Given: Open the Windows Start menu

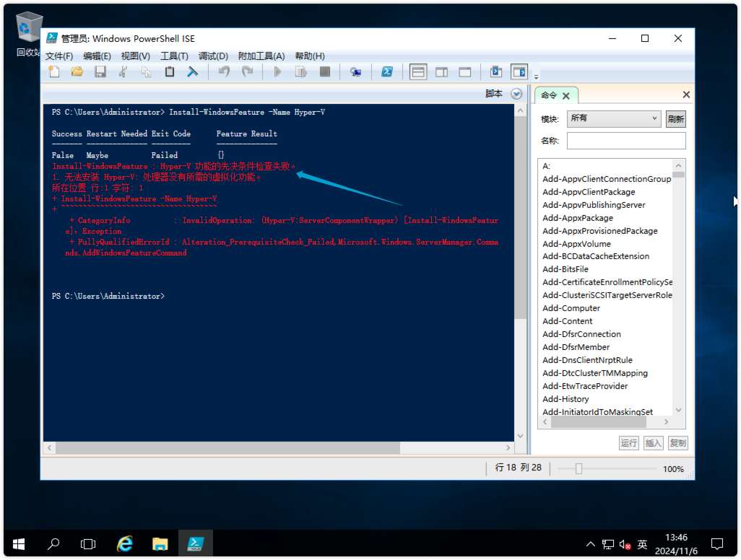Looking at the screenshot, I should coord(19,544).
